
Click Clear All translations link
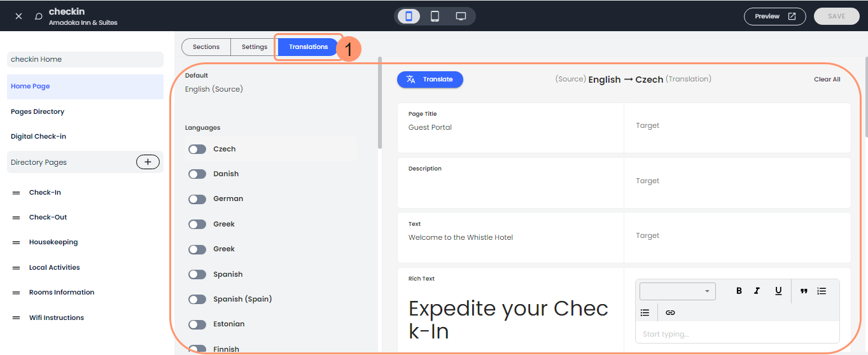click(x=827, y=80)
